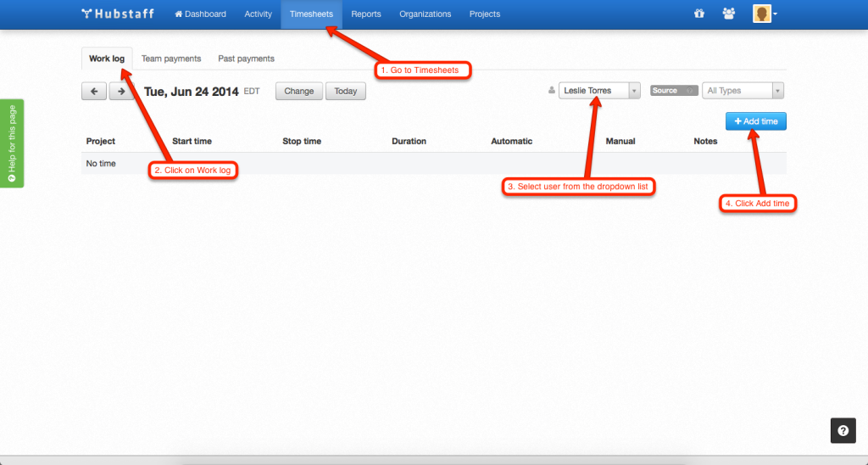Image resolution: width=868 pixels, height=465 pixels.
Task: Open the Activity menu item
Action: click(258, 14)
